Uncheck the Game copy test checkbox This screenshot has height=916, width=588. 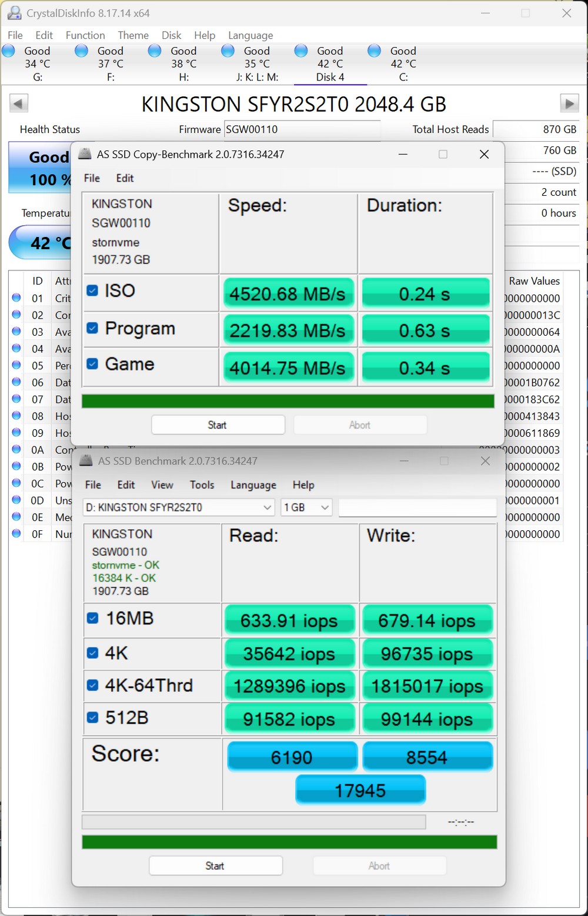click(x=92, y=364)
